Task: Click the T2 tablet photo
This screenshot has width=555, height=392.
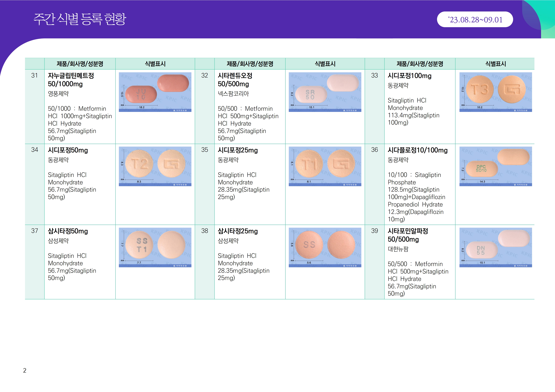Action: pyautogui.click(x=155, y=166)
